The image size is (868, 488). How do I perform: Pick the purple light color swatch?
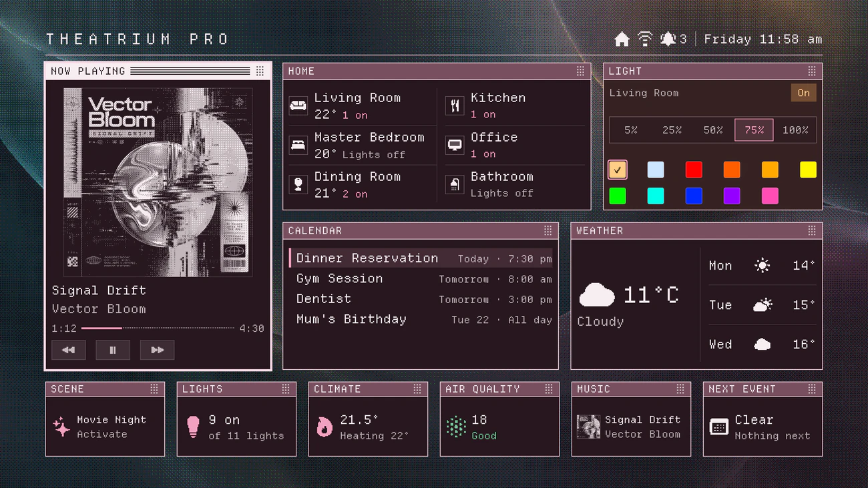pyautogui.click(x=732, y=196)
